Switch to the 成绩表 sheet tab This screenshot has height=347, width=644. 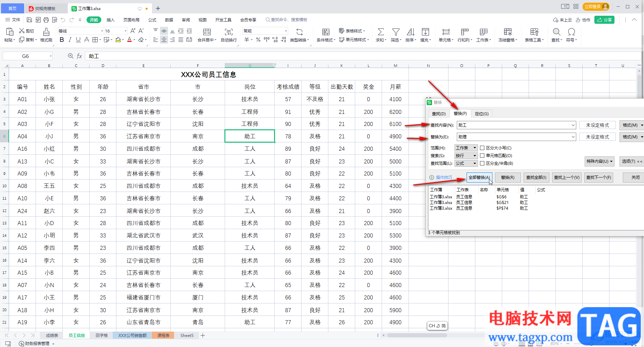tap(52, 335)
